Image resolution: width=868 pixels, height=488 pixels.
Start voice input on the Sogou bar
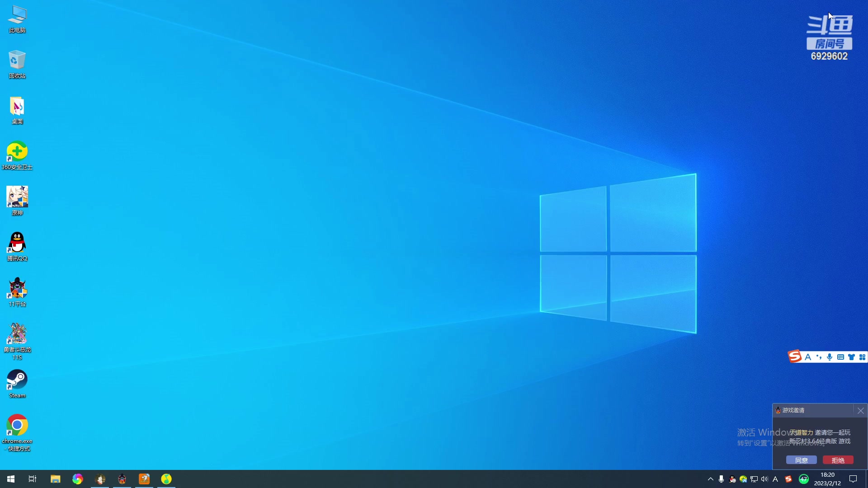(x=830, y=357)
